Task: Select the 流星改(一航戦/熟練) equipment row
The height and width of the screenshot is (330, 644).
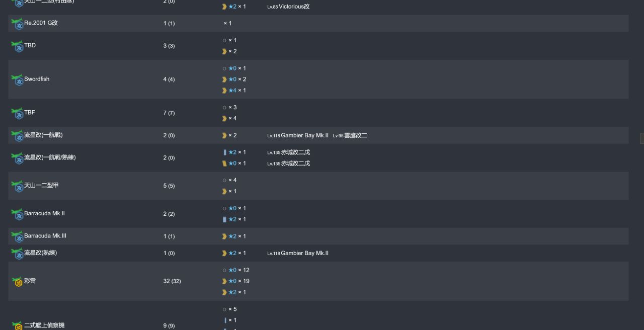Action: [x=318, y=157]
